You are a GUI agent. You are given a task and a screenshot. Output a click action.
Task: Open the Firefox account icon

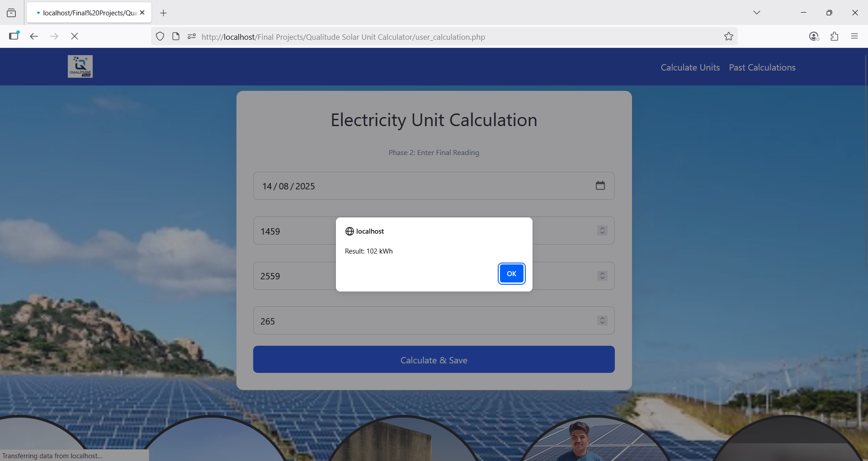pos(814,37)
